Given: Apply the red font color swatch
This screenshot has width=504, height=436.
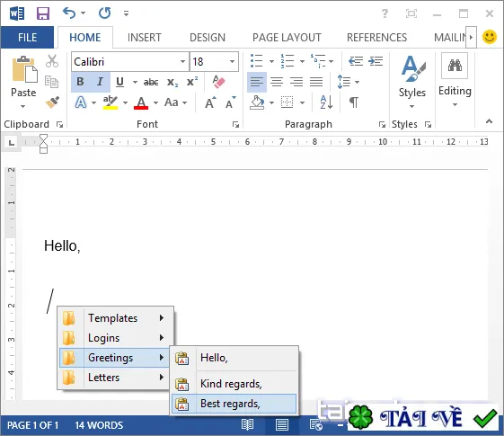Looking at the screenshot, I should (x=141, y=102).
